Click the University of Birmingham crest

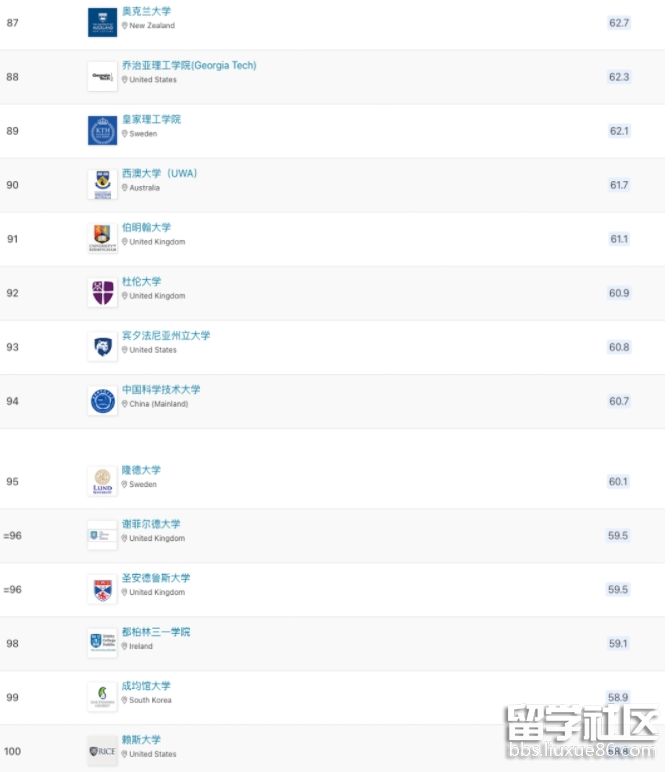[102, 238]
